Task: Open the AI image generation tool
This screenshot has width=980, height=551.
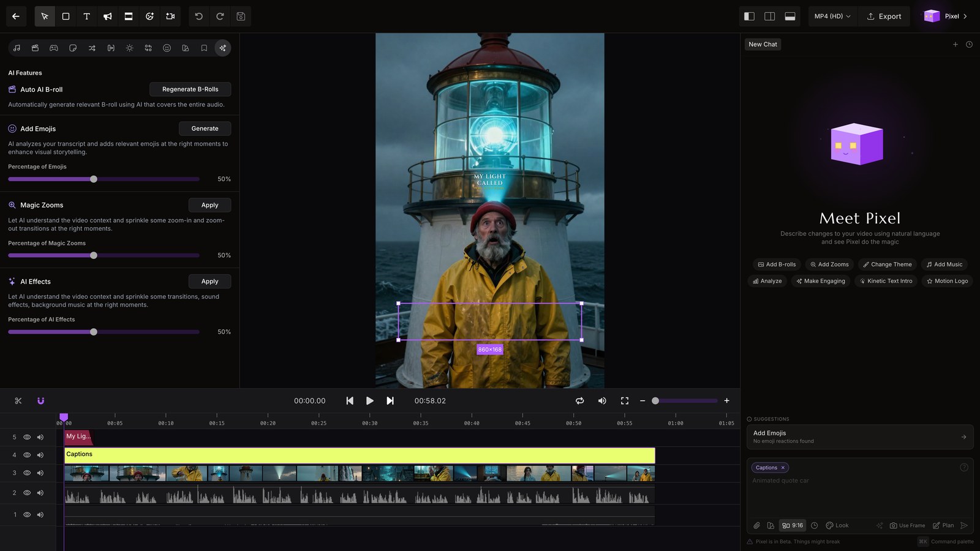Action: coord(149,17)
